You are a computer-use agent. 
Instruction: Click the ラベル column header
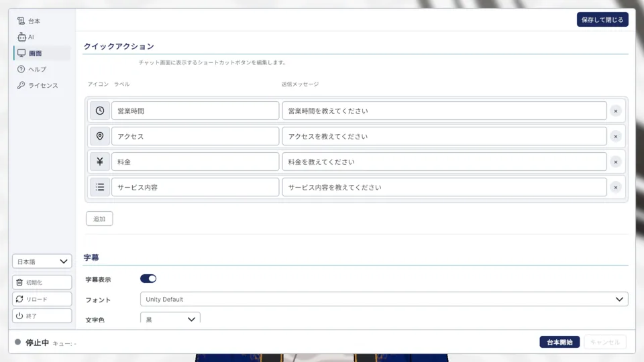[x=122, y=84]
